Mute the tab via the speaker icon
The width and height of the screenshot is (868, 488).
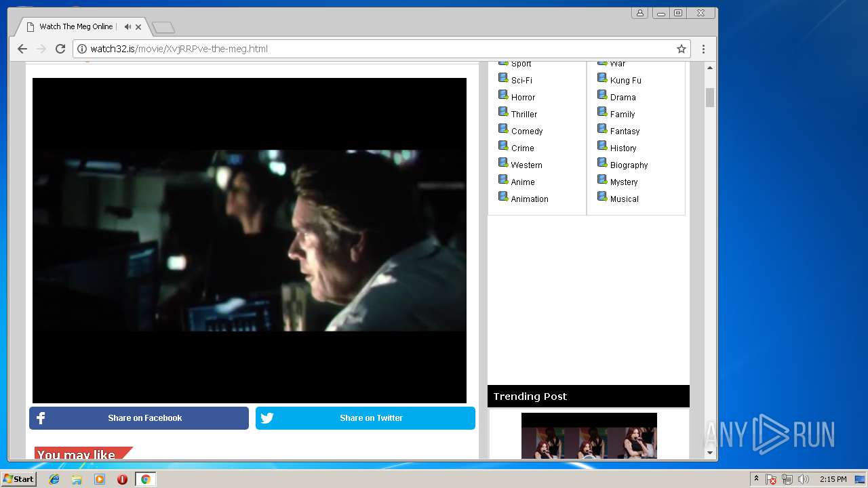[127, 27]
